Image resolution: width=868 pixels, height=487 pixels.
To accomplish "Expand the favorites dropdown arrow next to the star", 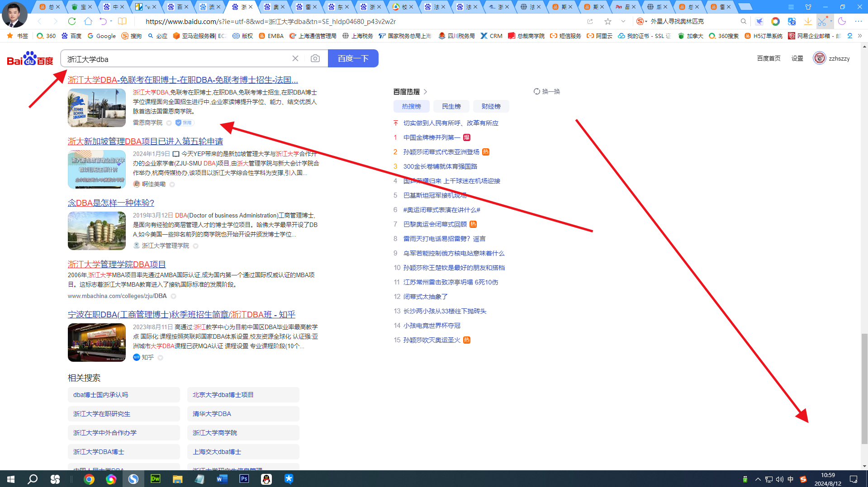I will (x=623, y=21).
